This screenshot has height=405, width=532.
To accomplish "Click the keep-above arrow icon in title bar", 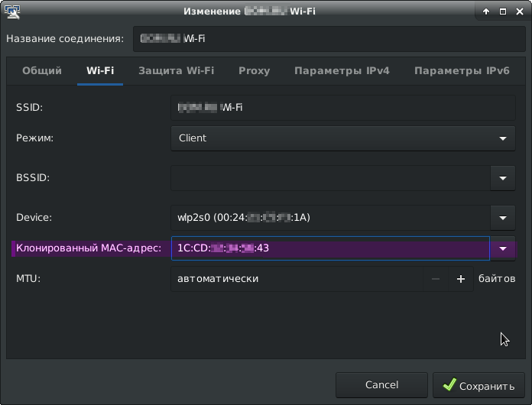I will [x=486, y=11].
